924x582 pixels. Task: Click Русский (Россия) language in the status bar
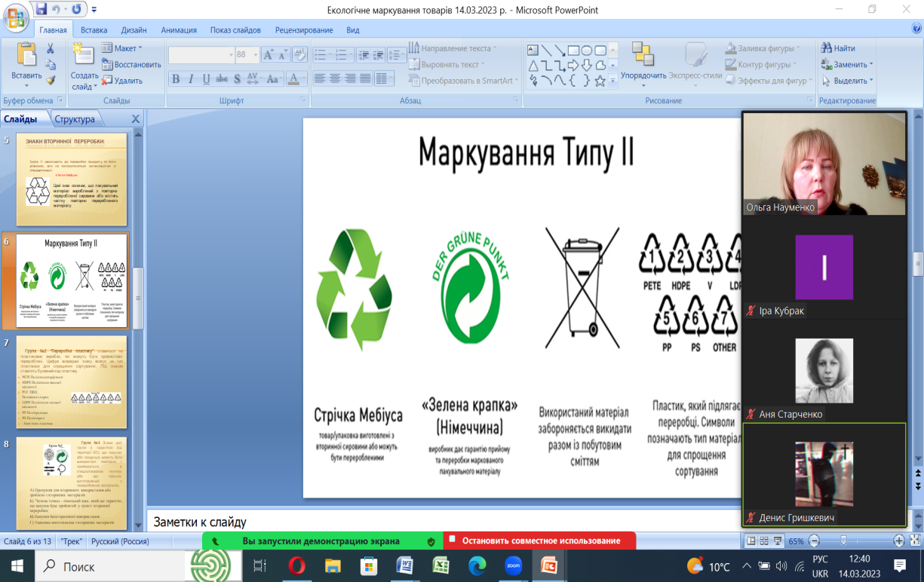(x=120, y=541)
